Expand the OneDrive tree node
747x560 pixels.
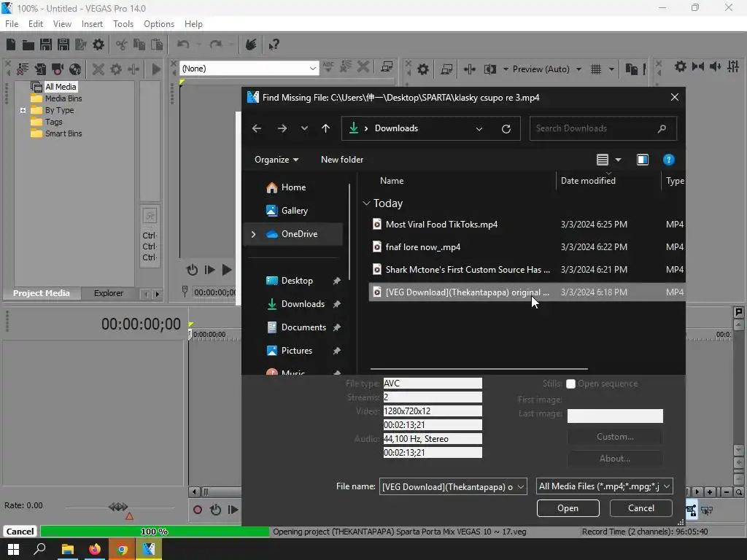[253, 234]
